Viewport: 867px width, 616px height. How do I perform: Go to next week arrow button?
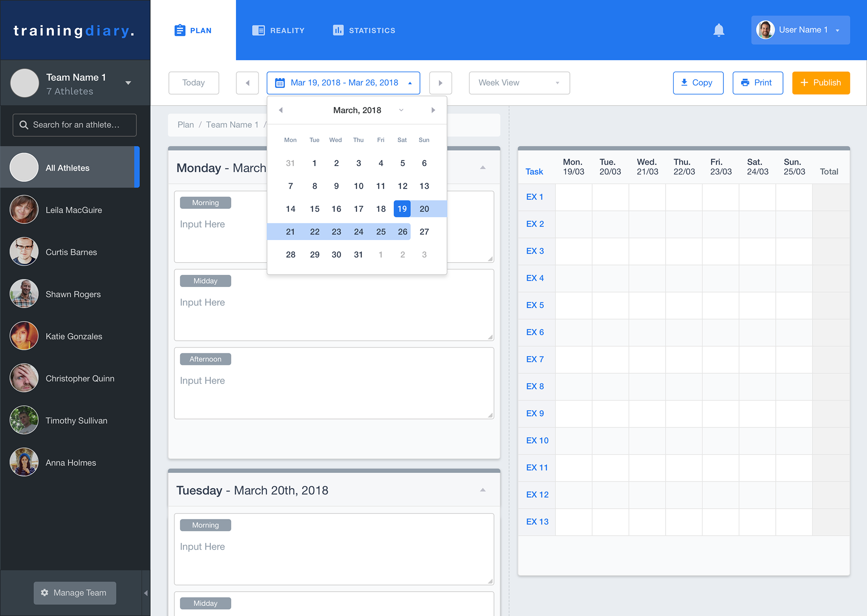point(440,83)
